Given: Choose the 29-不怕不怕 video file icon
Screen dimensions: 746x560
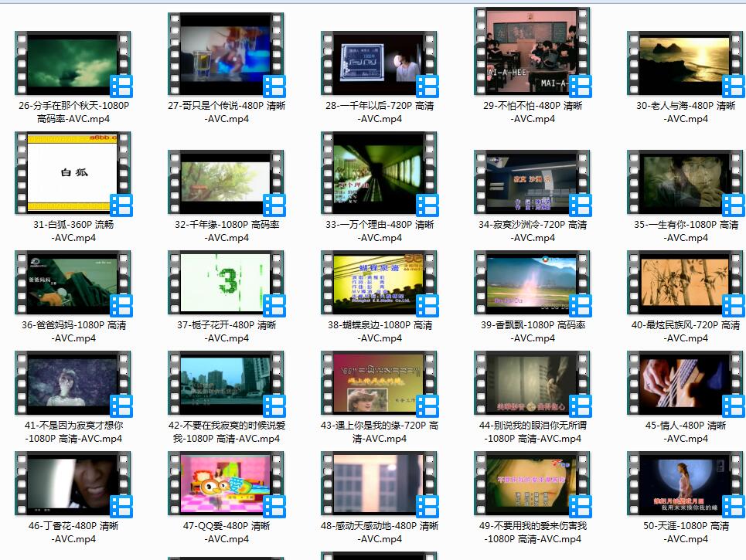Looking at the screenshot, I should pos(533,52).
